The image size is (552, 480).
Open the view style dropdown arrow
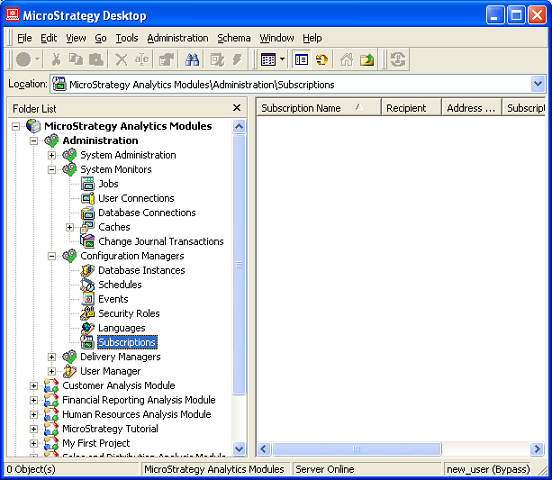pos(282,60)
